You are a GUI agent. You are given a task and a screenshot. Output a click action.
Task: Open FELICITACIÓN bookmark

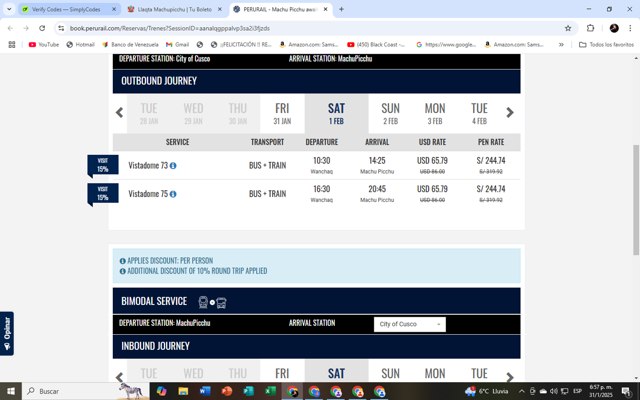click(241, 44)
